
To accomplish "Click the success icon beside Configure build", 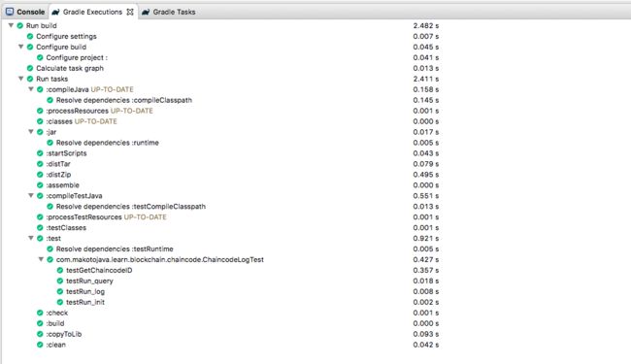I will (30, 47).
